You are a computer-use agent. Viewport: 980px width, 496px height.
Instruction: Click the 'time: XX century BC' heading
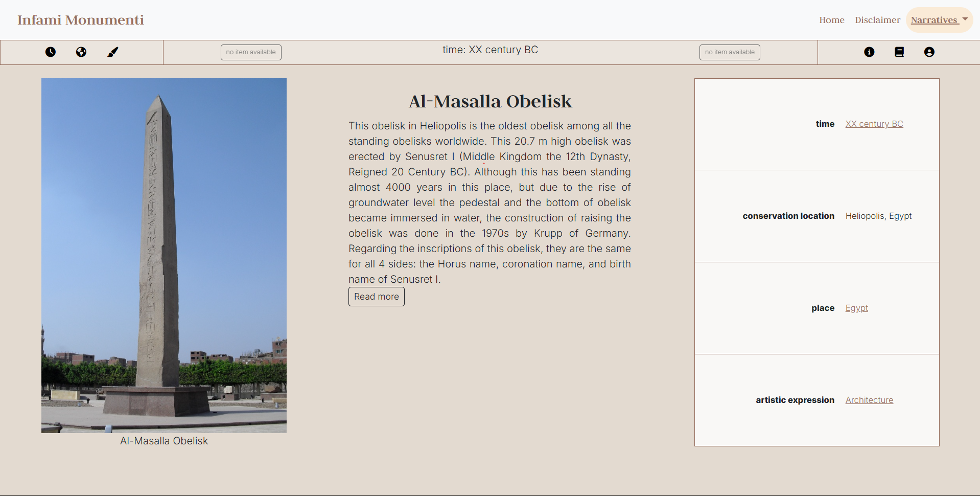pyautogui.click(x=491, y=50)
